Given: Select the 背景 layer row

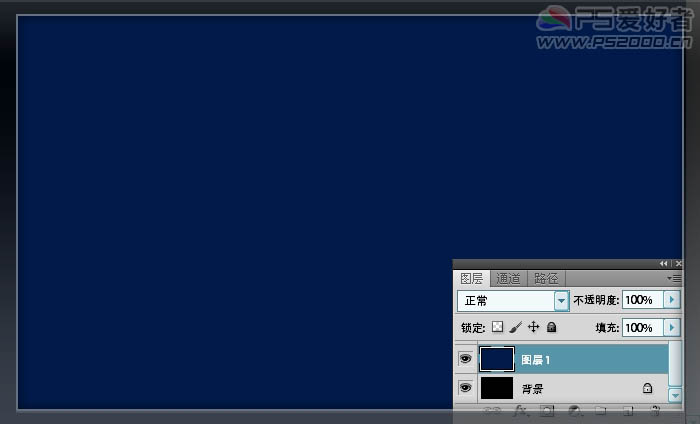Looking at the screenshot, I should (x=562, y=388).
